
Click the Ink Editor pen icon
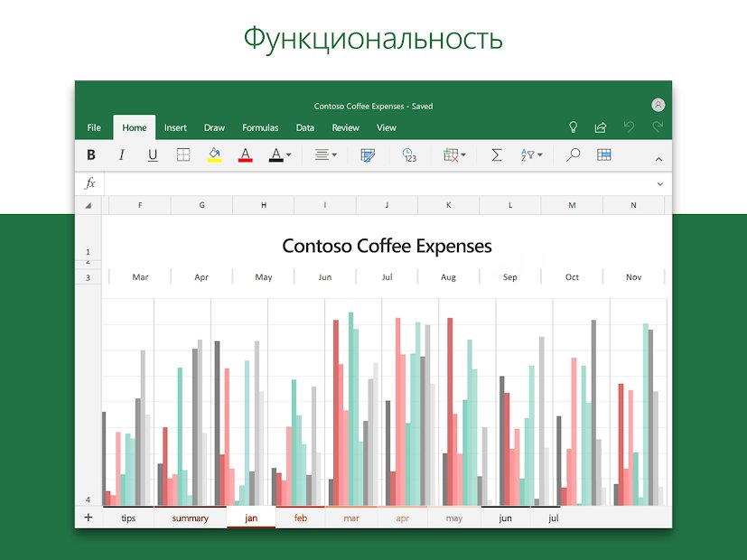(367, 154)
